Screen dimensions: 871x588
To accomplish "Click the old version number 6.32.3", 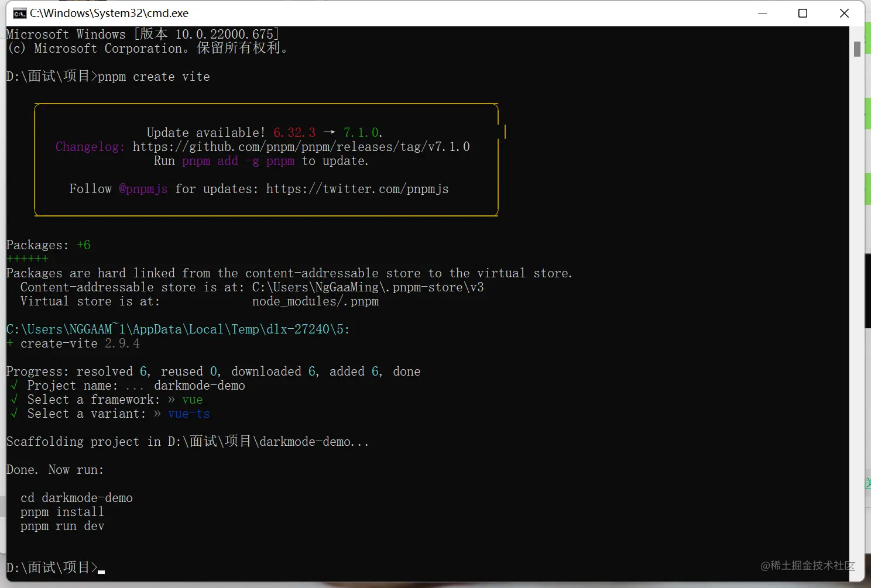I will coord(294,133).
